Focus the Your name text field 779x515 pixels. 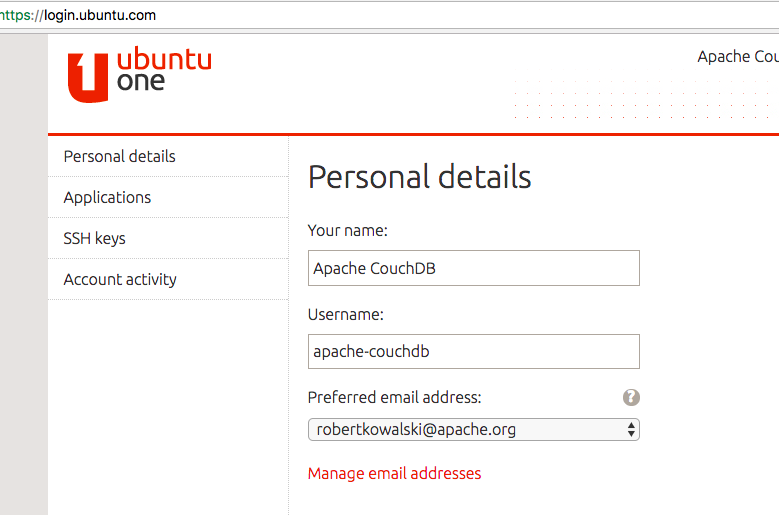coord(473,269)
